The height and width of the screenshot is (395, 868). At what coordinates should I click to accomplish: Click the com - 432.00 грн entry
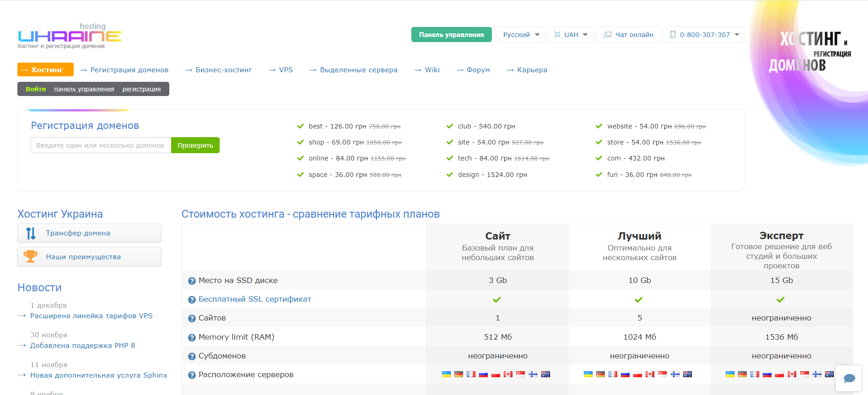coord(636,158)
